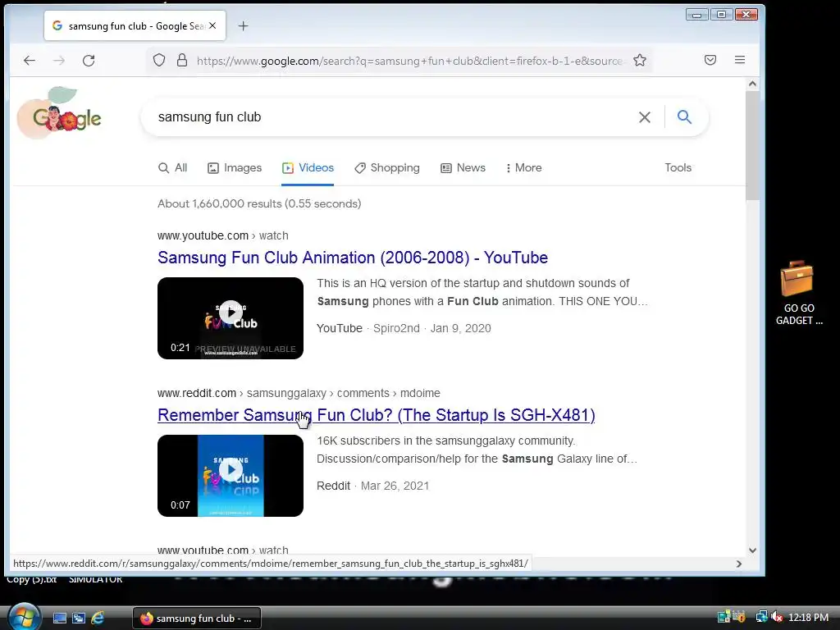The height and width of the screenshot is (630, 840).
Task: Click the browser forward arrow
Action: pyautogui.click(x=59, y=61)
